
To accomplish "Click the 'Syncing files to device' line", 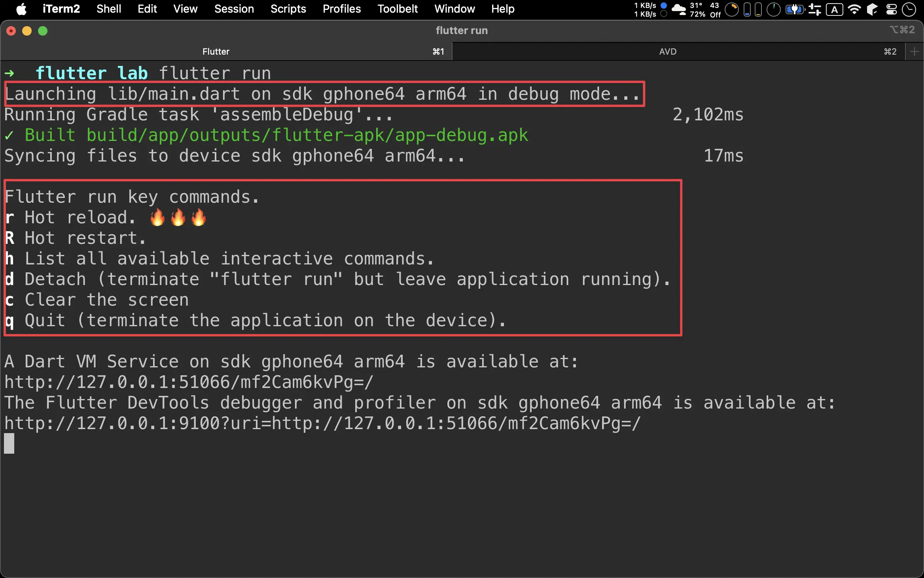I will click(x=235, y=156).
